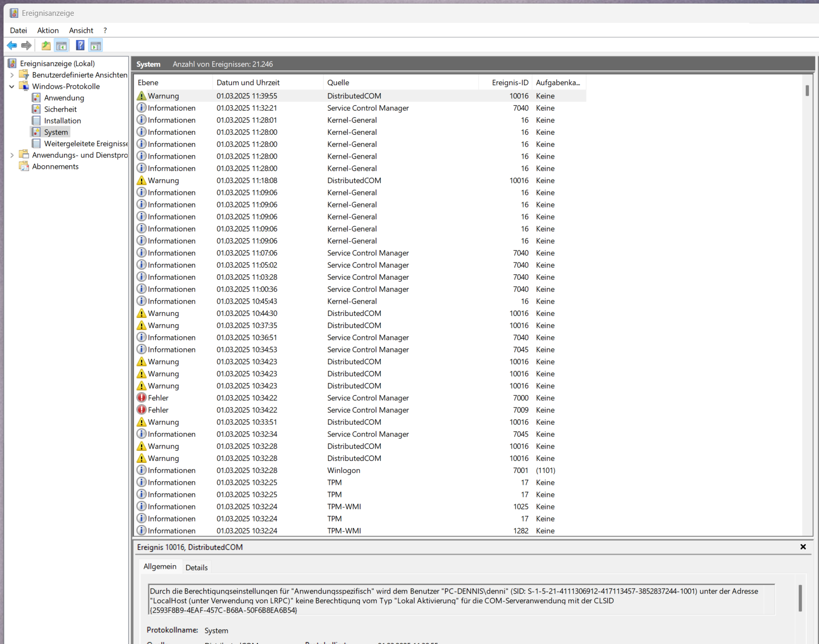Select Abonnements tree item

[55, 166]
